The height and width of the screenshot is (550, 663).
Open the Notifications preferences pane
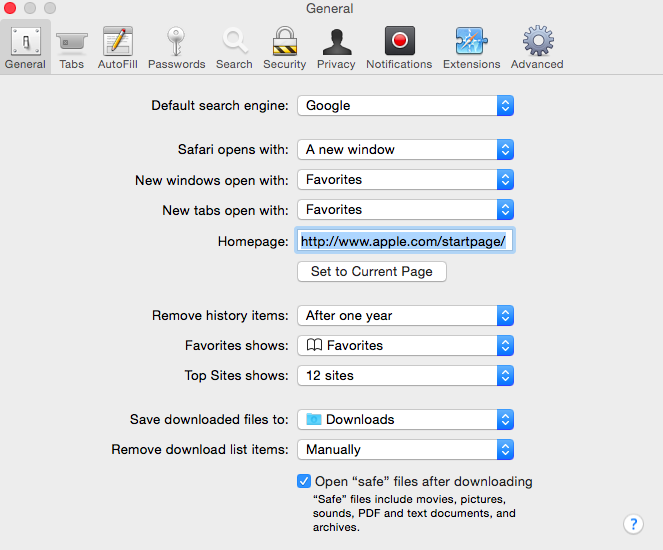(399, 47)
